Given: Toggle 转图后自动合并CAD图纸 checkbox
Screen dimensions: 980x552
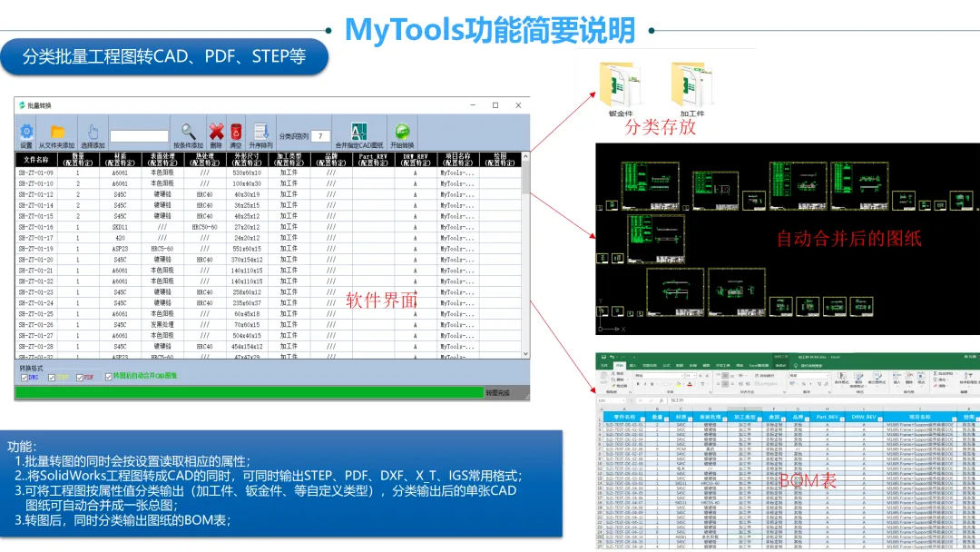Looking at the screenshot, I should [108, 377].
